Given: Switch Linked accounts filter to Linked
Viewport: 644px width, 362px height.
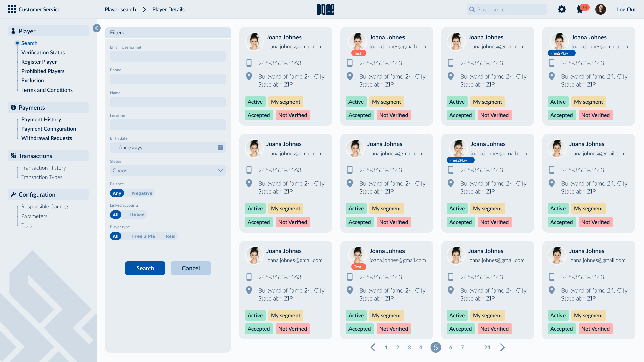Looking at the screenshot, I should point(137,215).
